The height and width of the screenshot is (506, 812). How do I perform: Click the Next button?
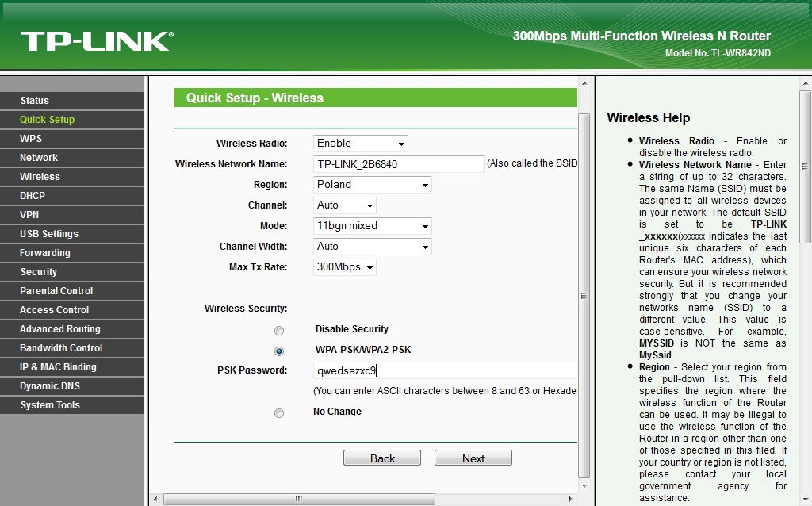(x=473, y=458)
